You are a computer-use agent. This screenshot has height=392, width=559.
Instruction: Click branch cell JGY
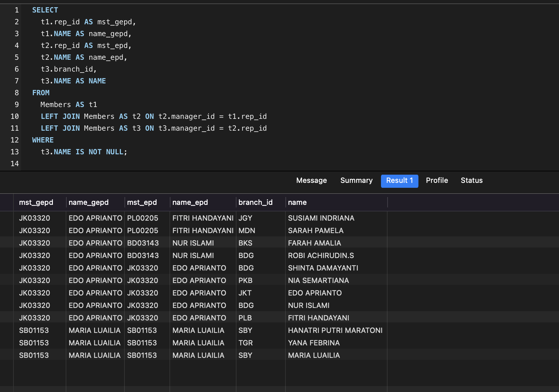tap(245, 218)
